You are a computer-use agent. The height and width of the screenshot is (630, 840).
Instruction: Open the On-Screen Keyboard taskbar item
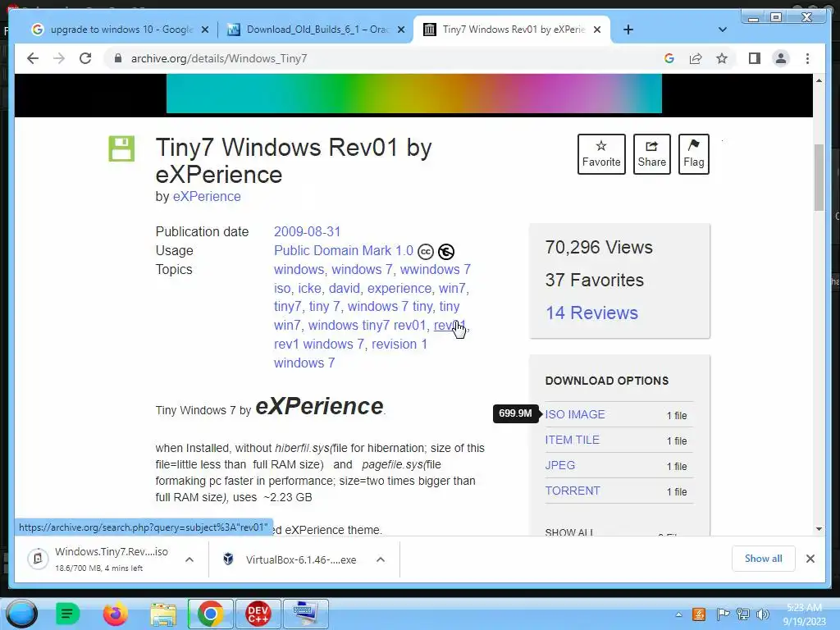(x=305, y=614)
